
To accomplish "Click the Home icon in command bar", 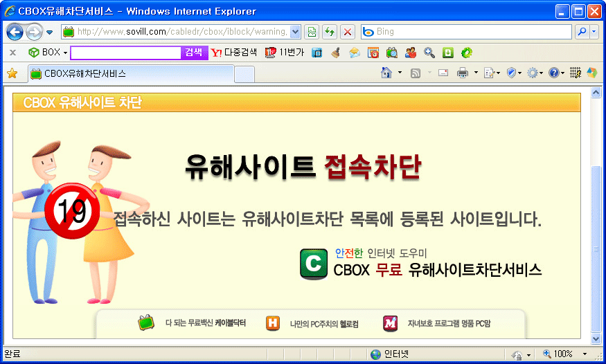I will coord(386,73).
